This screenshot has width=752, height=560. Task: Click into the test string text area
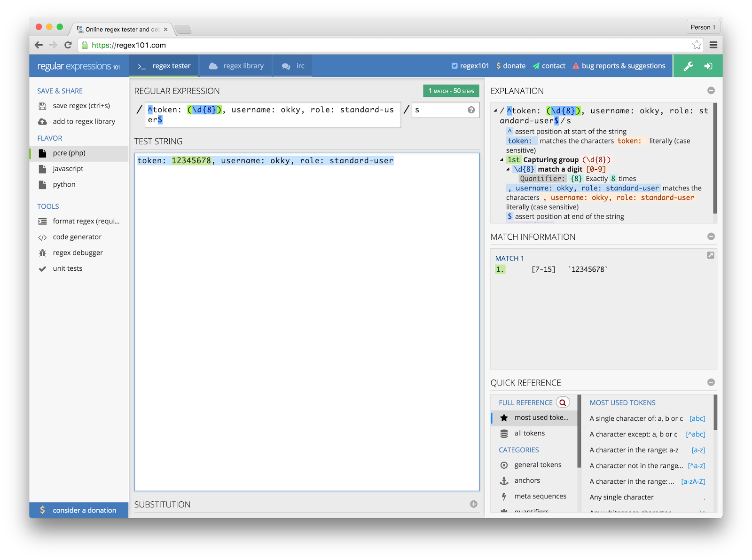pos(307,322)
